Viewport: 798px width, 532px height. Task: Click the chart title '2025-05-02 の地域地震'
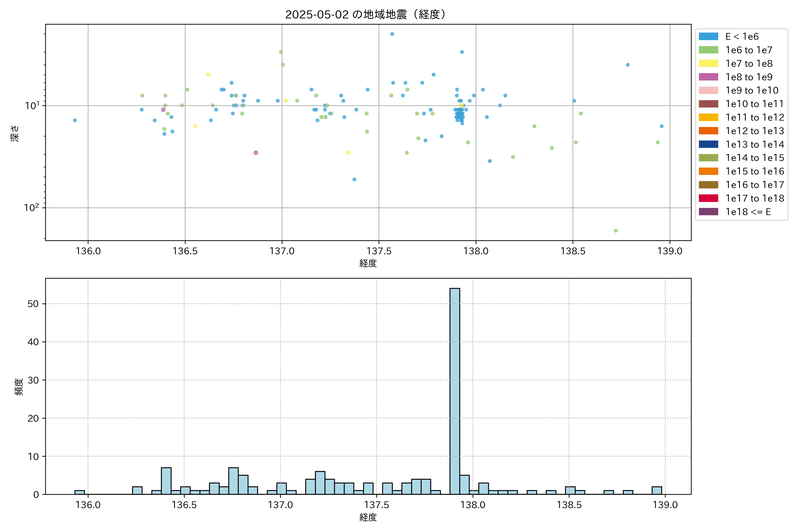(365, 15)
